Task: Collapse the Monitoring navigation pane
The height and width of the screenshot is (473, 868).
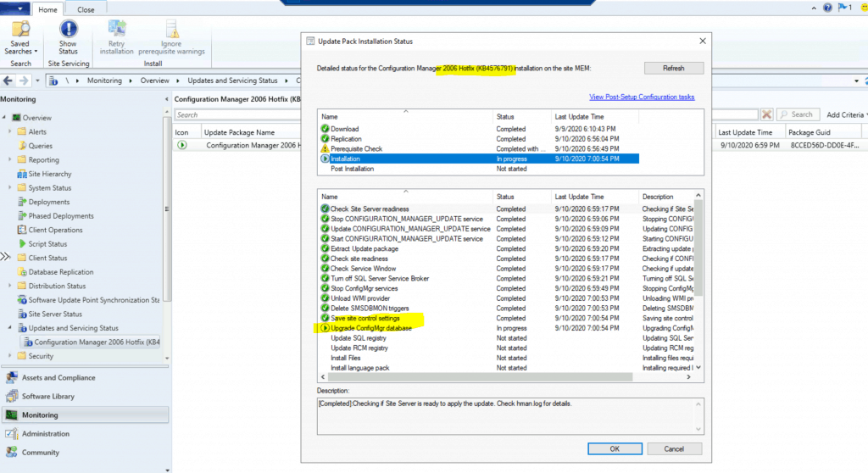Action: [x=167, y=99]
